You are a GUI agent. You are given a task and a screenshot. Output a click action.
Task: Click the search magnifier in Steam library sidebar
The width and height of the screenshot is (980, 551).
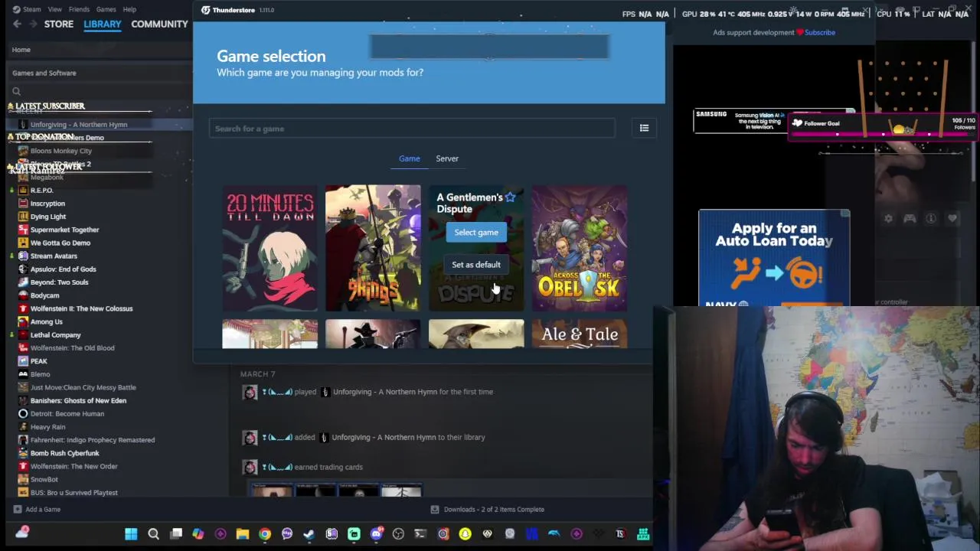(x=16, y=91)
